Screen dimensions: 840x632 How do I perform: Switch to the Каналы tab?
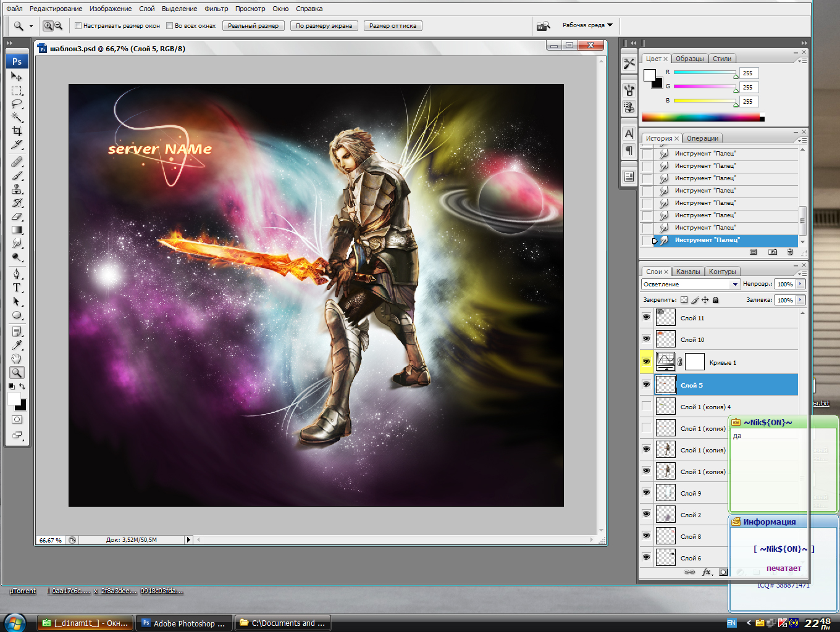687,272
